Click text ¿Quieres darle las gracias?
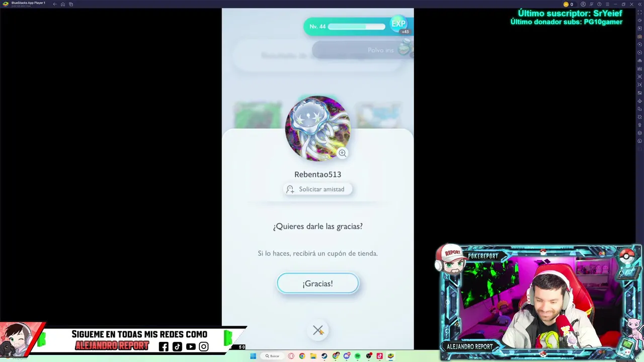Viewport: 644px width, 362px height. pos(317,227)
